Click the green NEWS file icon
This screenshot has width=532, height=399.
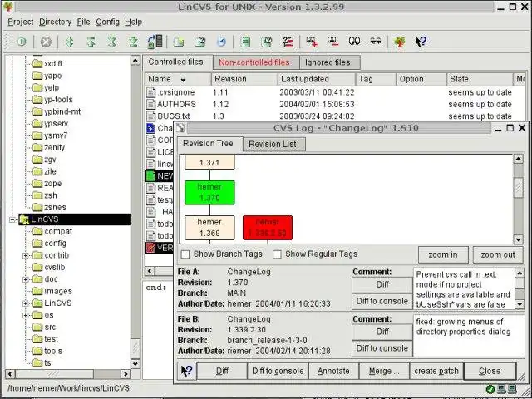[150, 176]
